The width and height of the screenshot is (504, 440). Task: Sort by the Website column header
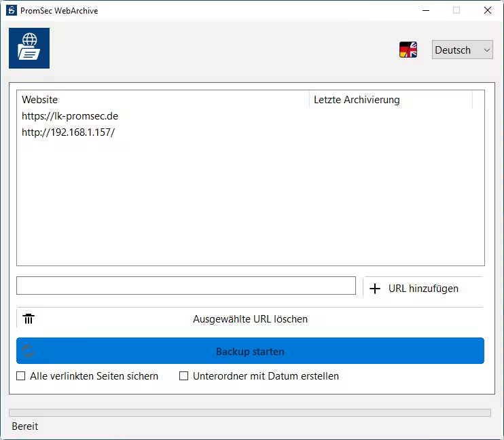[163, 100]
